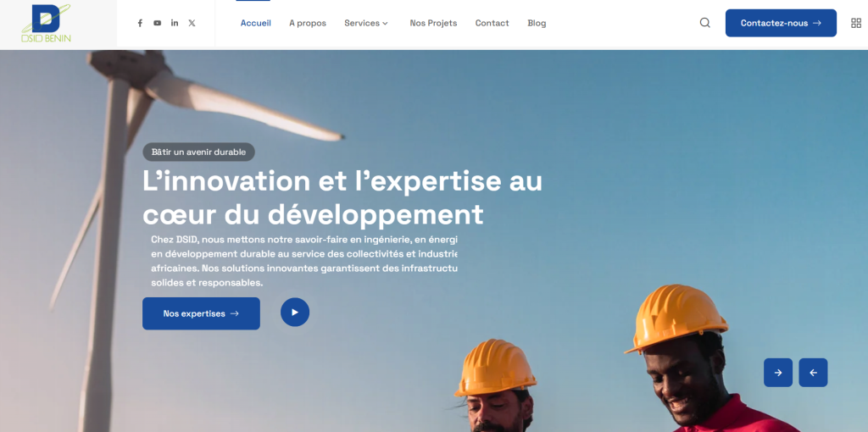The width and height of the screenshot is (868, 432).
Task: Open the Blog menu item
Action: 537,23
